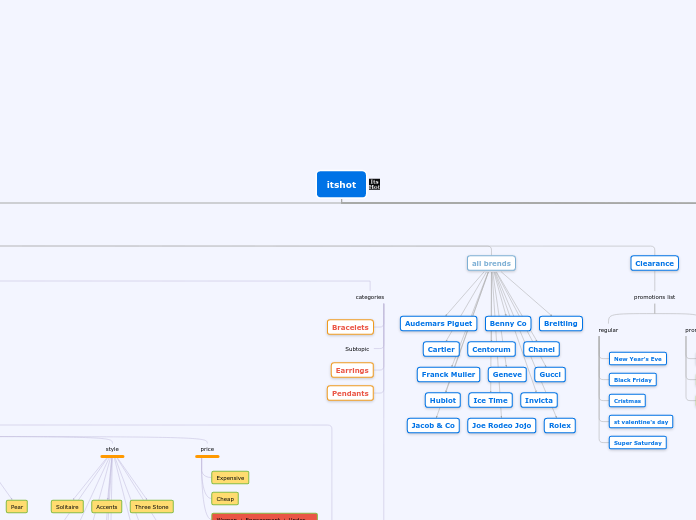This screenshot has width=696, height=520.
Task: Select the Rolex brand node
Action: (x=559, y=425)
